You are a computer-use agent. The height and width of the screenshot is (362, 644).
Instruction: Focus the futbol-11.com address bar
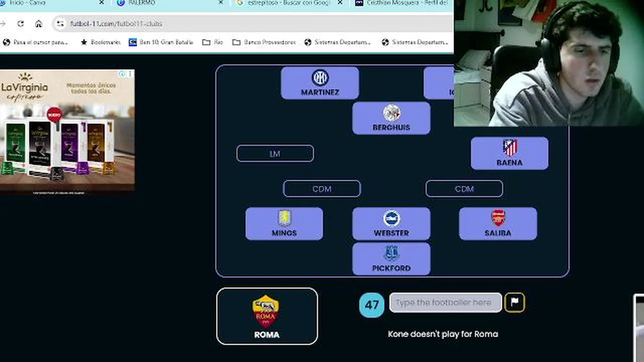252,24
